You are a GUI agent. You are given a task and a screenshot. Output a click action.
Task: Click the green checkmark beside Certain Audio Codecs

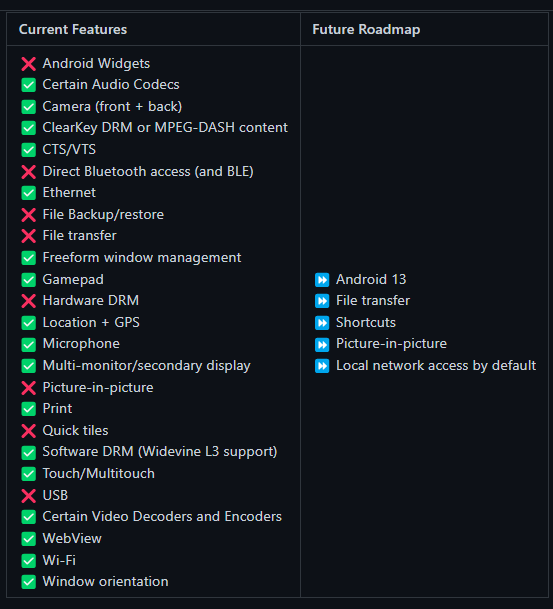[28, 85]
